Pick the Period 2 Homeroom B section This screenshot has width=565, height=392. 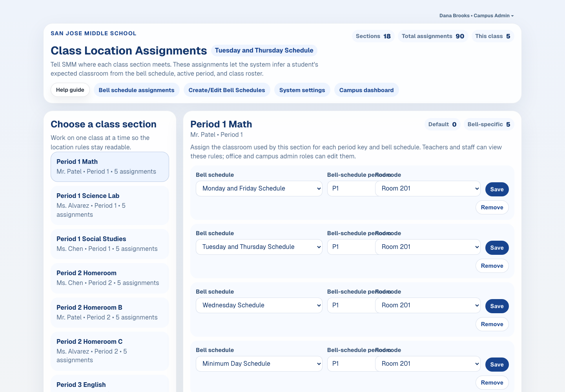[x=110, y=312]
